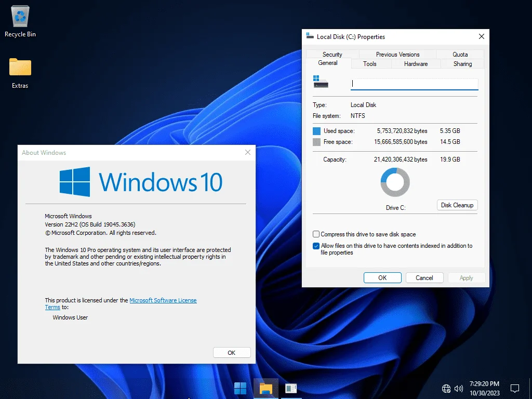This screenshot has height=399, width=532.
Task: Uncheck Allow files to have contents indexed
Action: [x=316, y=246]
